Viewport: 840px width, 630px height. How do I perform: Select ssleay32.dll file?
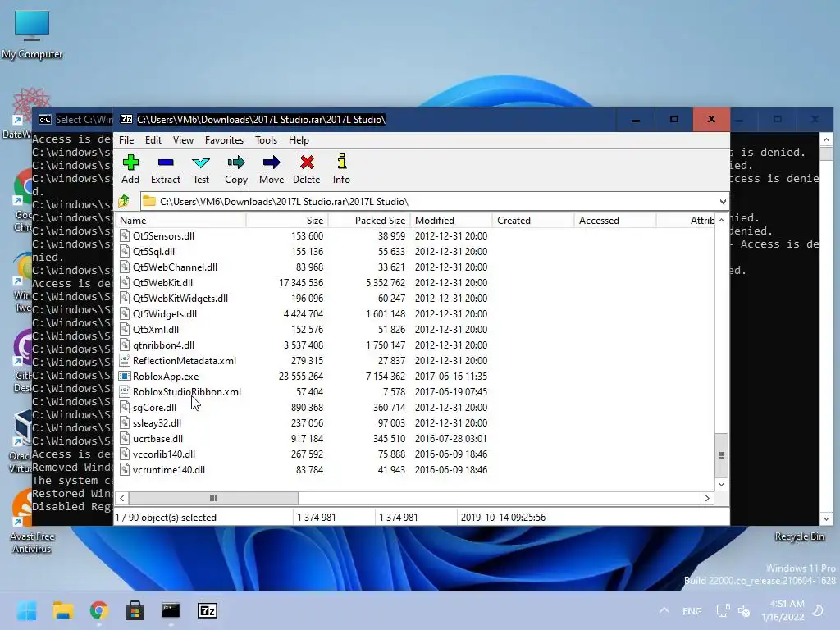pos(157,422)
